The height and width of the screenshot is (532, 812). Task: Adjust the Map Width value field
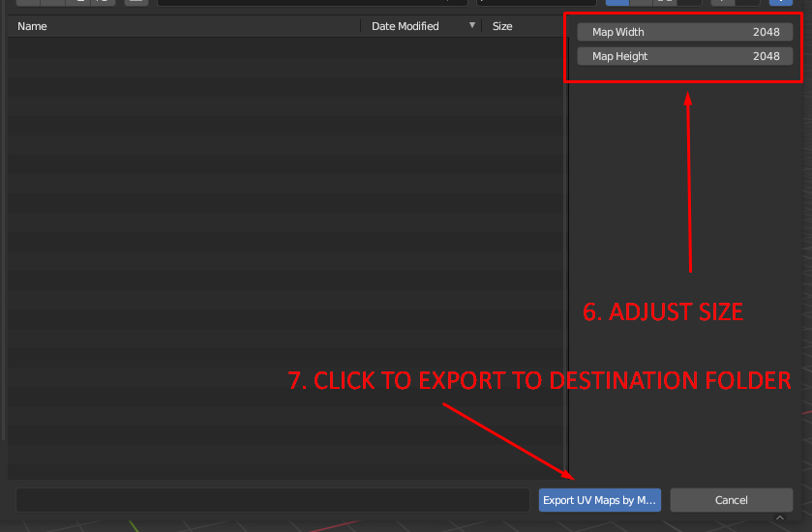point(684,32)
